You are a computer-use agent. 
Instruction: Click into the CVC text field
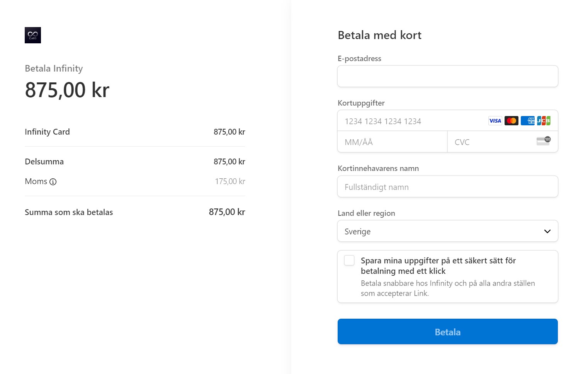[491, 142]
